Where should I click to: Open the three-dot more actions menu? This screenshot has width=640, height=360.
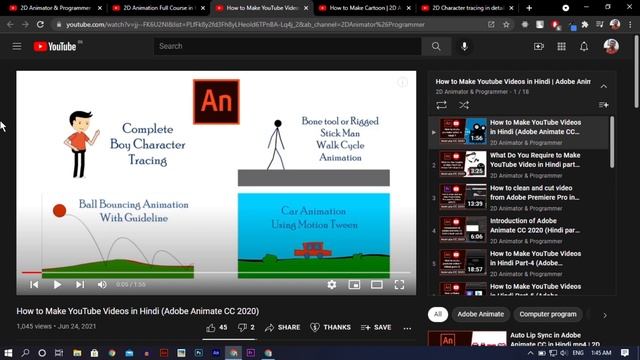pos(407,328)
